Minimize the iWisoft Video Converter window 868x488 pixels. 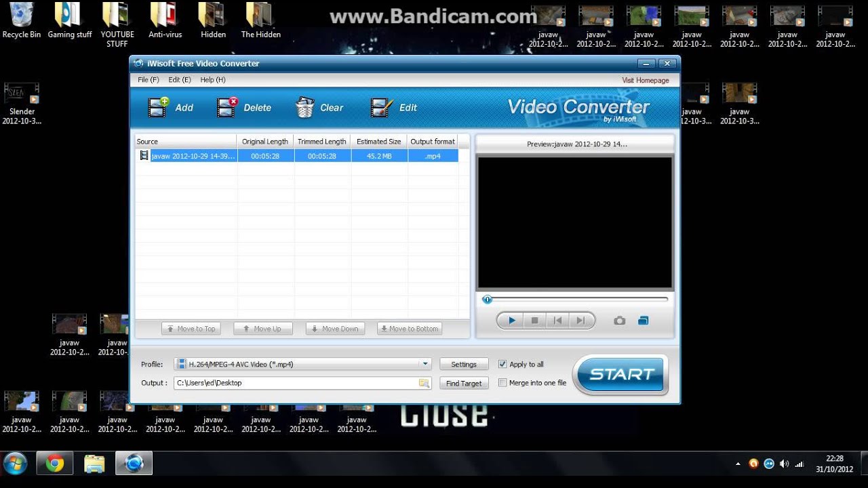pyautogui.click(x=646, y=63)
